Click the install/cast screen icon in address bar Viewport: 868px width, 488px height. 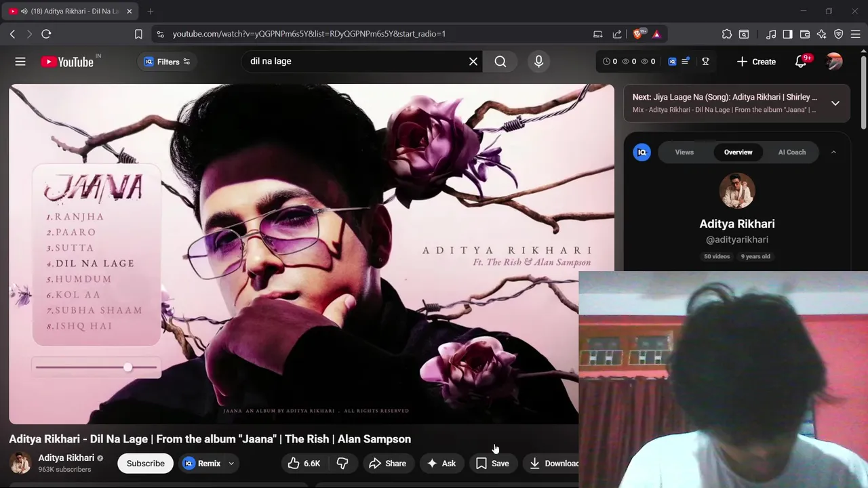click(597, 34)
